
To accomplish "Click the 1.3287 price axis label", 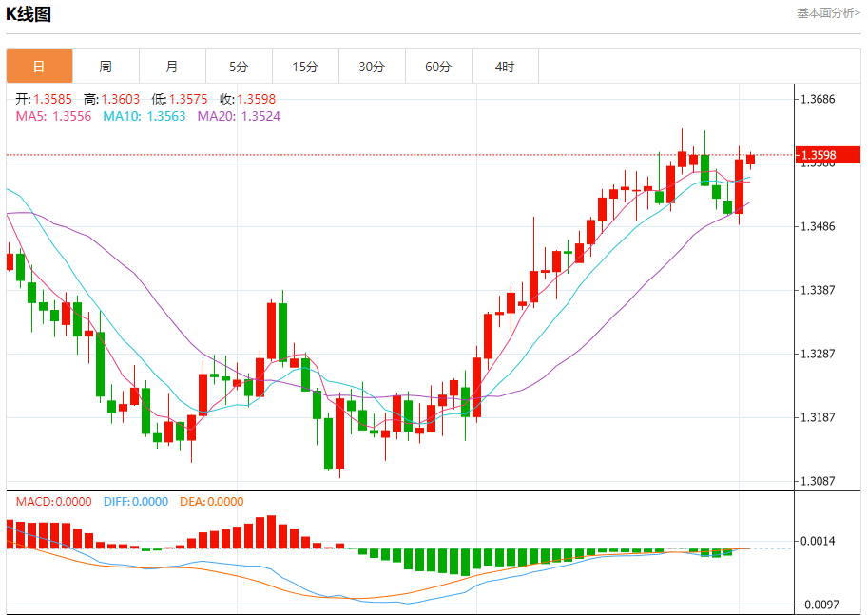I will pos(818,354).
